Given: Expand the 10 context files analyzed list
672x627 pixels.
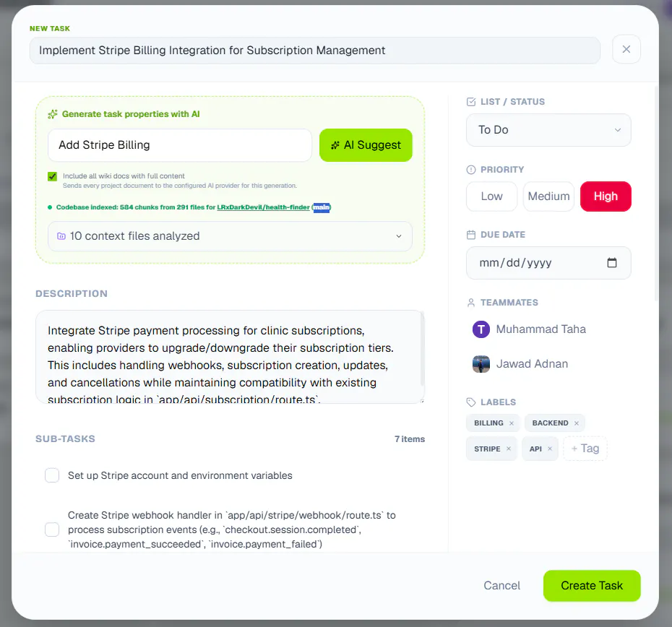Looking at the screenshot, I should [x=231, y=236].
